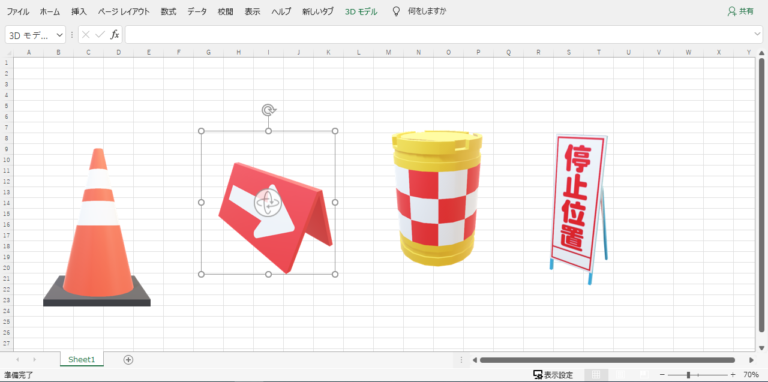The image size is (768, 382).
Task: Click the scroll left arrow on the horizontal scrollbar
Action: 474,360
